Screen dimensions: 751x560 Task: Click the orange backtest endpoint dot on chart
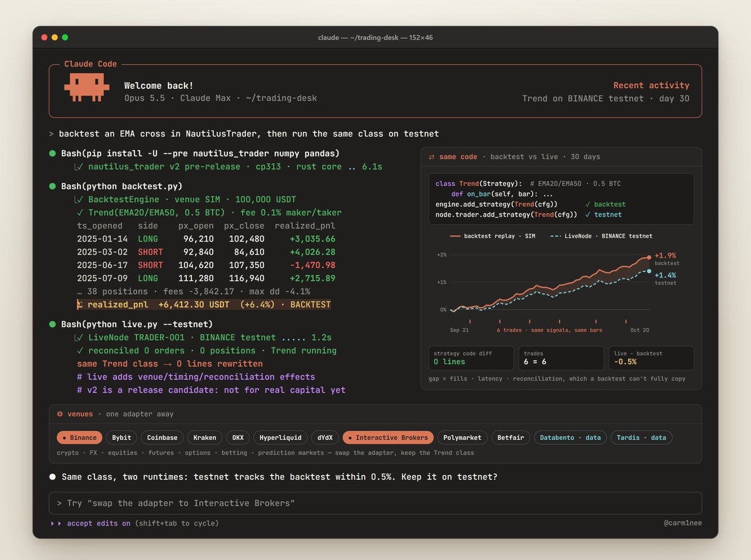click(649, 257)
